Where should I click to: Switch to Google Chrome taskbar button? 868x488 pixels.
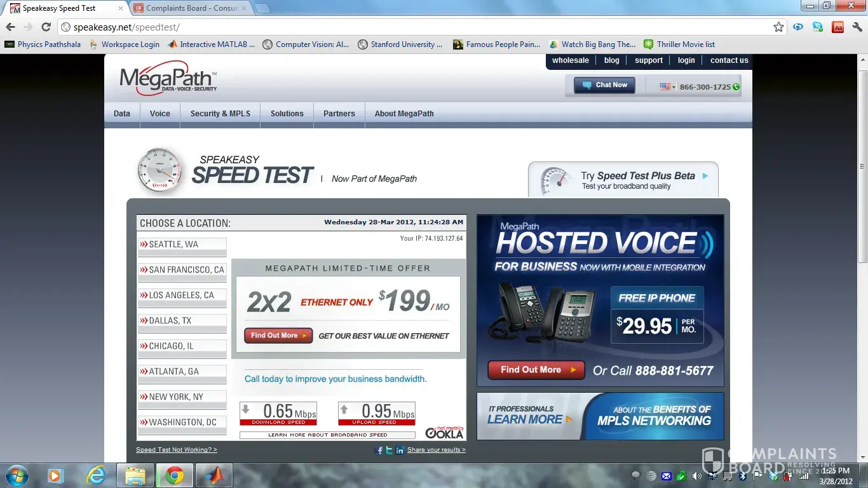[175, 475]
